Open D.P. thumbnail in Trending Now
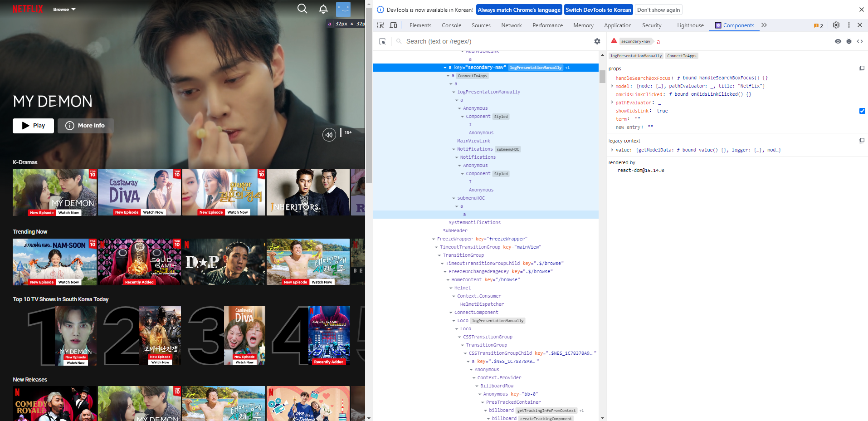 tap(224, 262)
